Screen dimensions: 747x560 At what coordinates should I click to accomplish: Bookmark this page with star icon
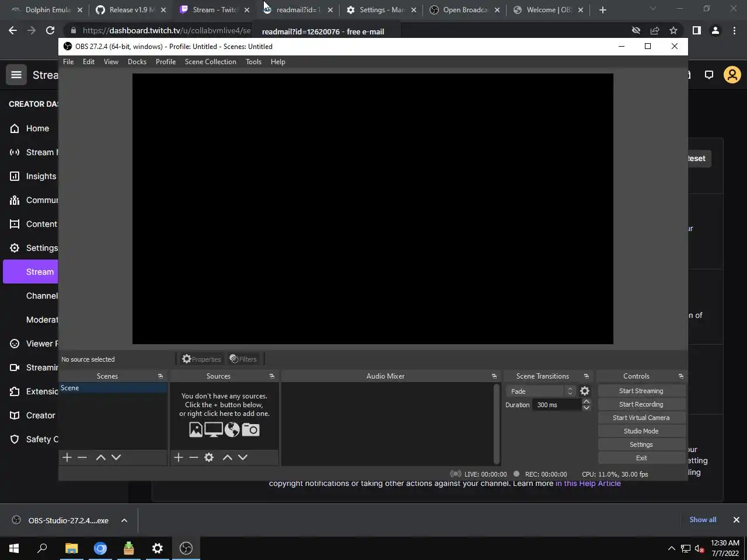673,30
